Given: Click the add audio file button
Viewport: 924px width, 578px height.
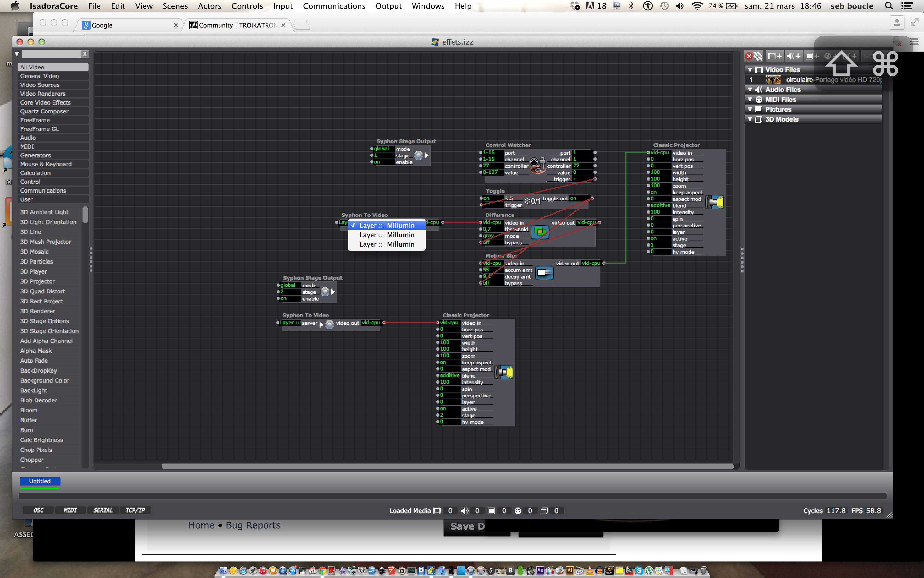Looking at the screenshot, I should [793, 56].
